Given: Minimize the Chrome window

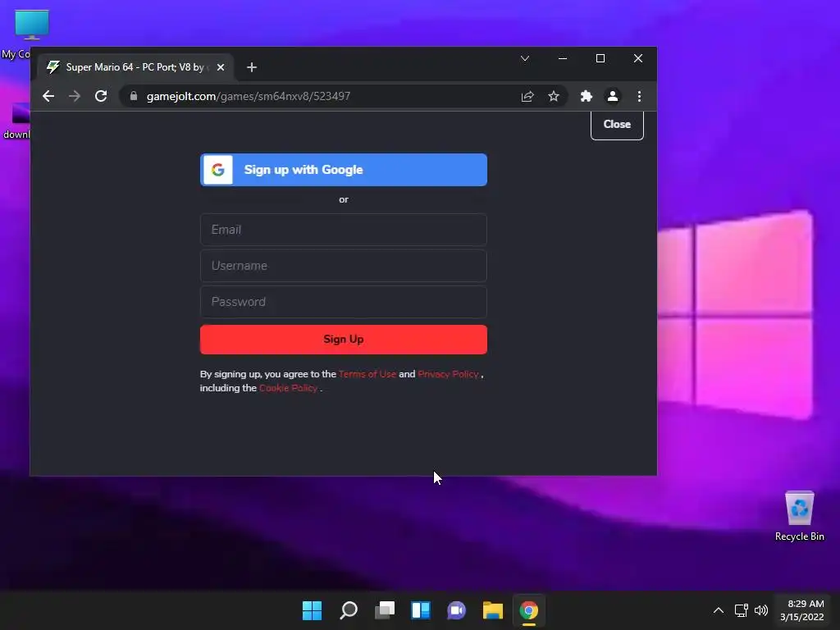Looking at the screenshot, I should 563,58.
